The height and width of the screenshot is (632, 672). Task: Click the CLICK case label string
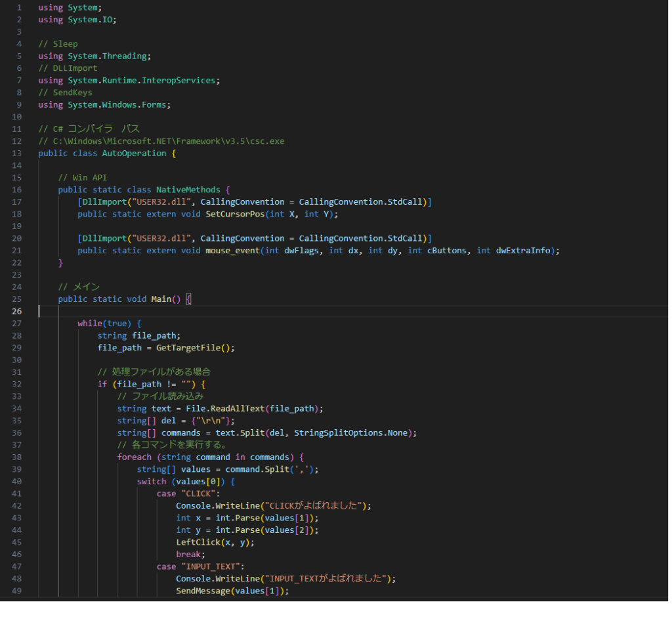click(198, 493)
